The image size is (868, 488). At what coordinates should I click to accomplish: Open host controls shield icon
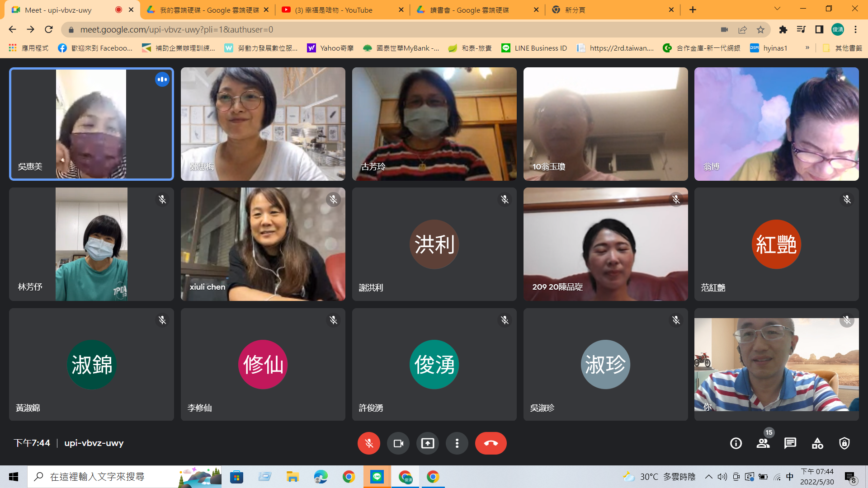(x=844, y=443)
